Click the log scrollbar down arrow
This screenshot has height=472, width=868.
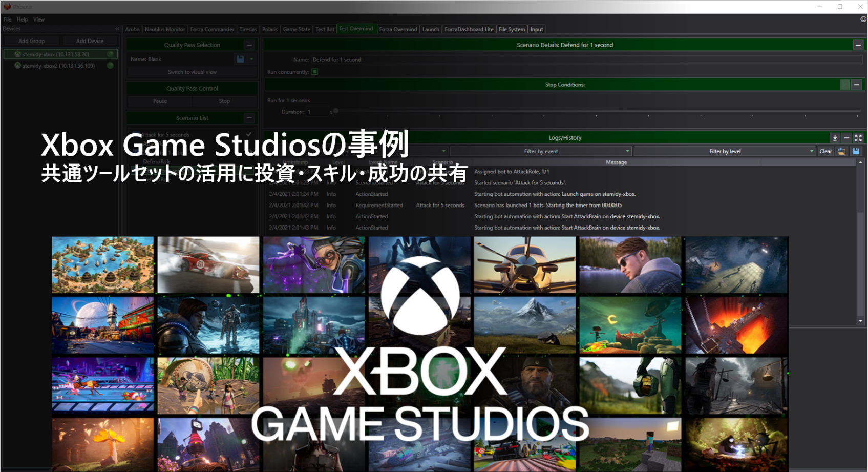tap(860, 321)
